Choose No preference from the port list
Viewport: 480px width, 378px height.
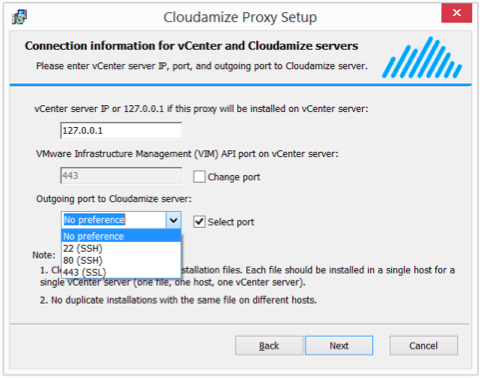pyautogui.click(x=121, y=236)
